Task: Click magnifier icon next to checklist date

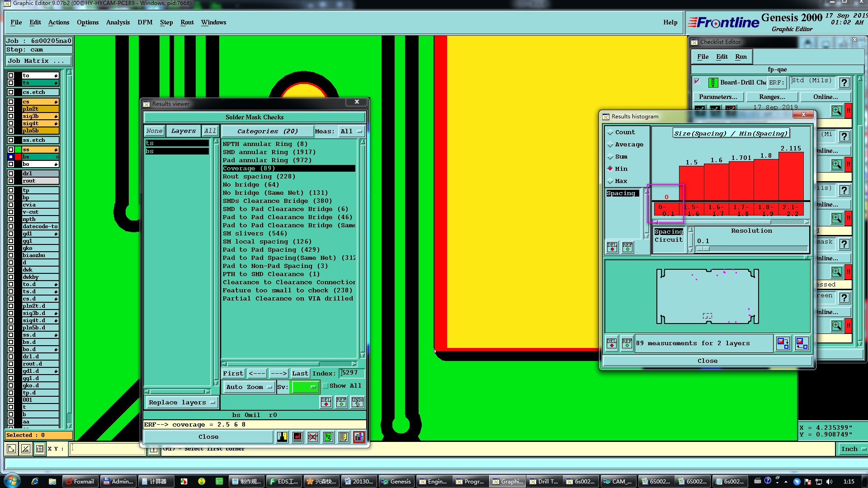Action: pos(836,110)
